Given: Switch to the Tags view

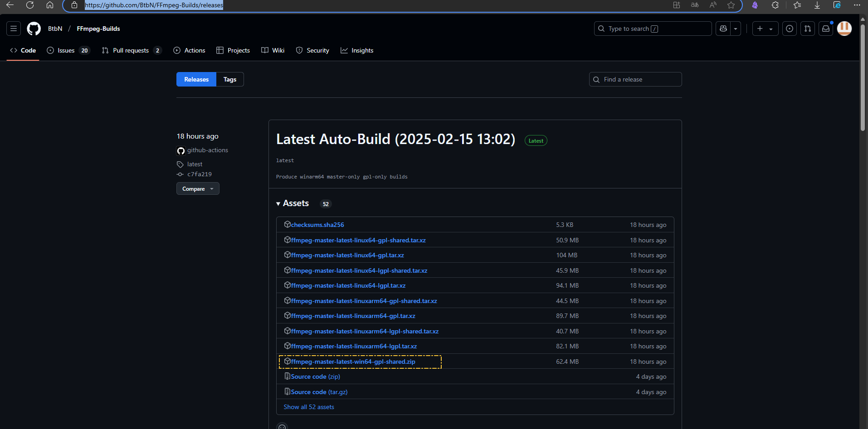Looking at the screenshot, I should point(230,79).
